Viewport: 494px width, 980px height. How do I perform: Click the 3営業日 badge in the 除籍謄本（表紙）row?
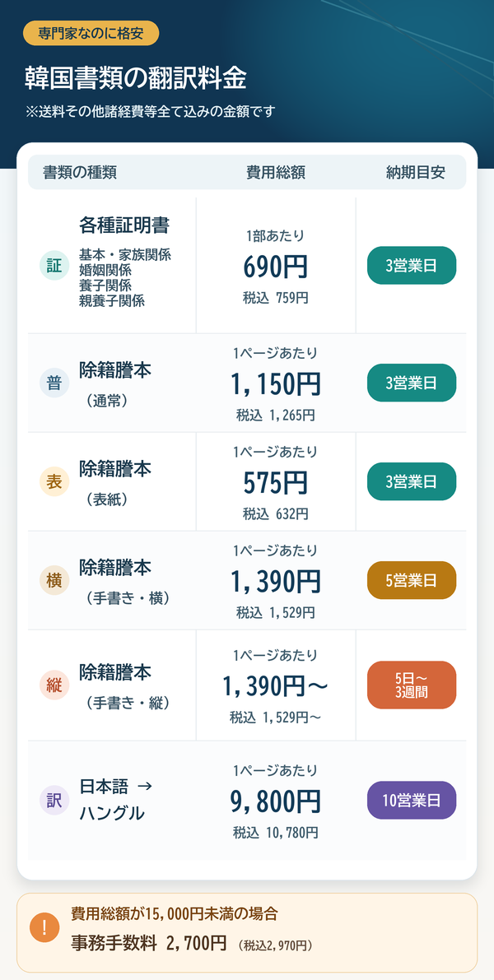(412, 482)
